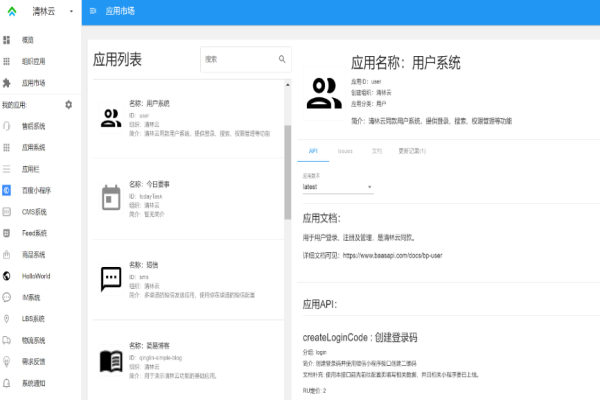This screenshot has height=400, width=600.
Task: Open the LBS系统 location pin icon
Action: coord(7,319)
